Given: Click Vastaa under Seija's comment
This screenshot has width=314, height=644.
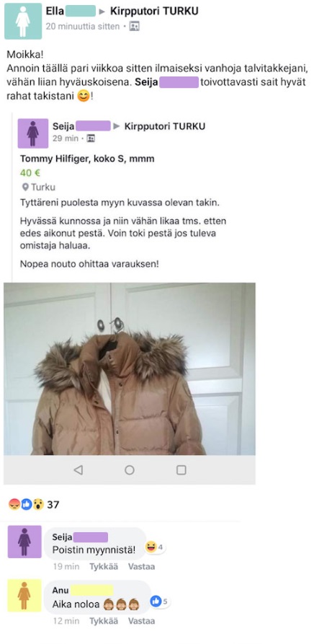Looking at the screenshot, I should pyautogui.click(x=141, y=567).
